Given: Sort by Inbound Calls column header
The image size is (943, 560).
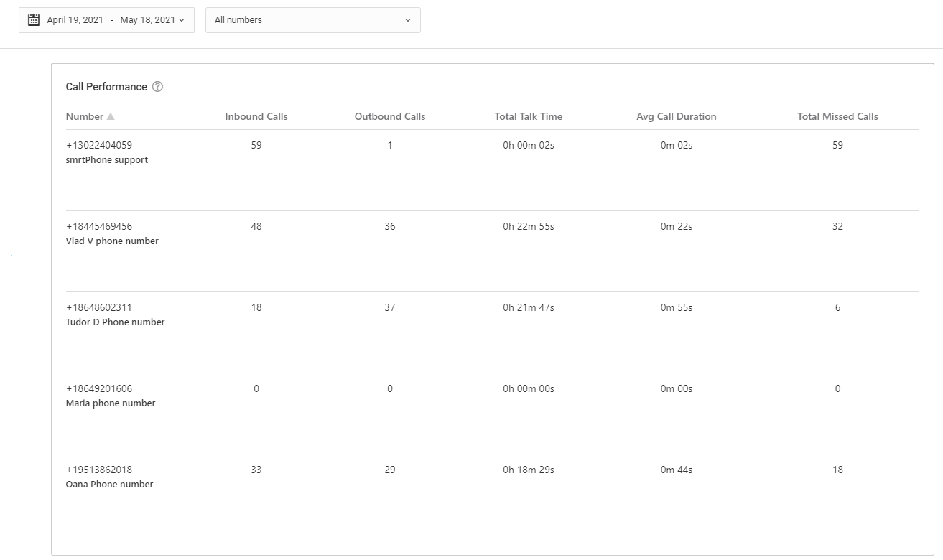Looking at the screenshot, I should click(x=256, y=116).
